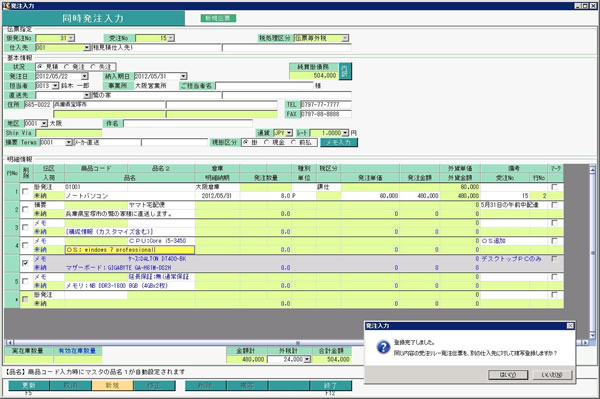Click the highlighted OS: windows 7 professional cell
Viewport: 600px width, 399px height.
tap(130, 250)
